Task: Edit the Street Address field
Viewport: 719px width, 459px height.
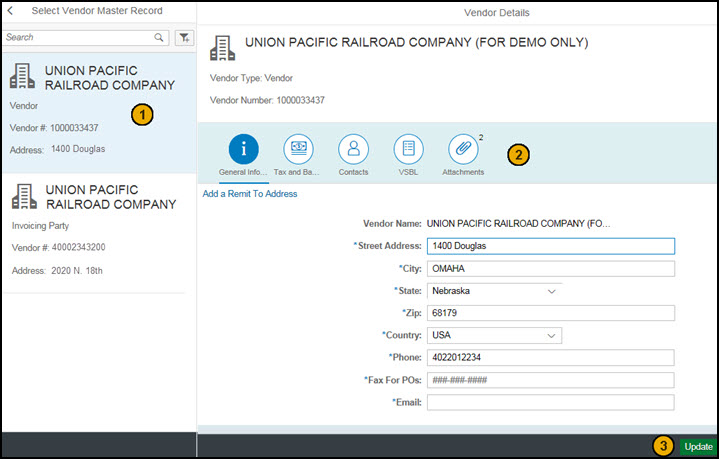Action: point(551,246)
